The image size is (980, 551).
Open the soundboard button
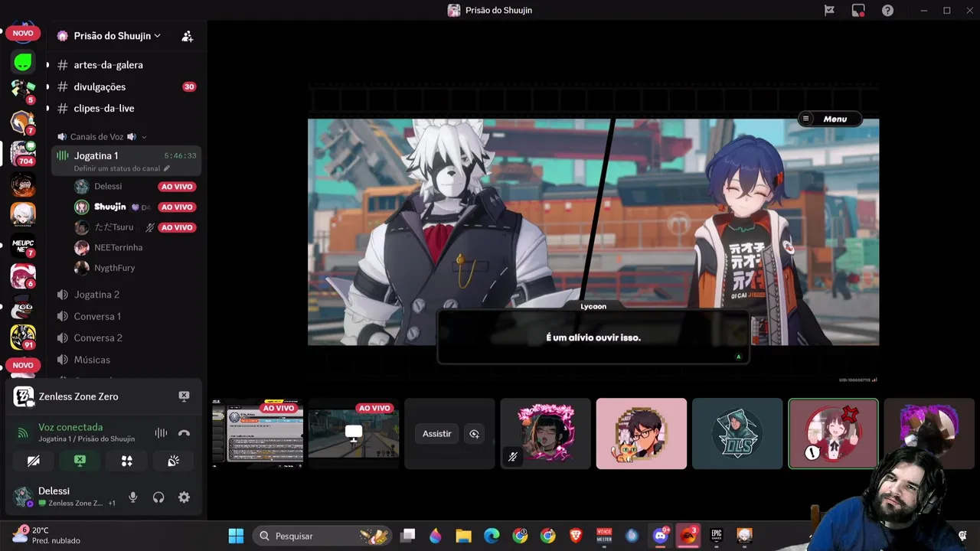pos(174,461)
